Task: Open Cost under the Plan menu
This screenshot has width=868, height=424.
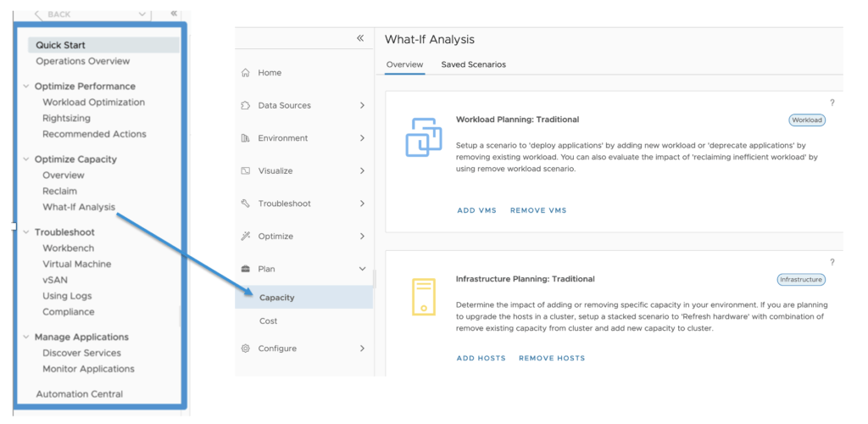Action: tap(268, 321)
